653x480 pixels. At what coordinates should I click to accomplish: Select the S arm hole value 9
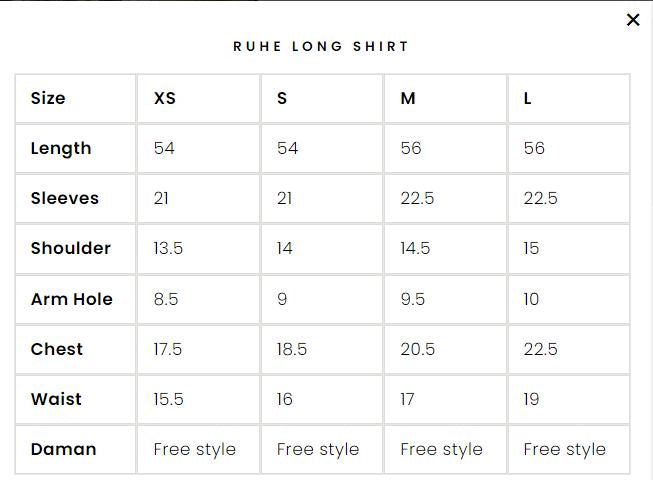coord(282,299)
